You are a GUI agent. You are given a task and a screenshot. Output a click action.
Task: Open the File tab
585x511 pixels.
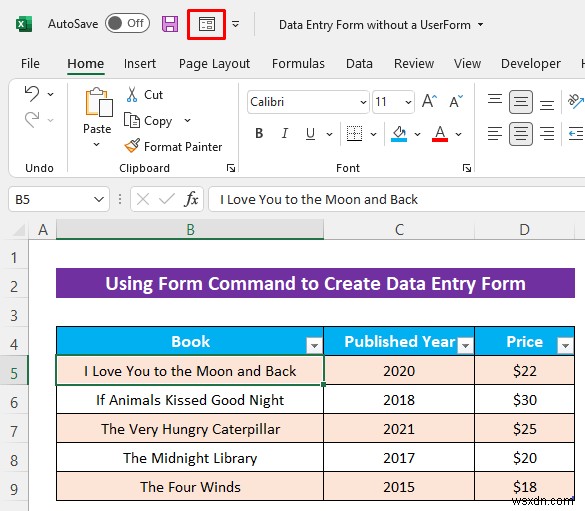(30, 63)
